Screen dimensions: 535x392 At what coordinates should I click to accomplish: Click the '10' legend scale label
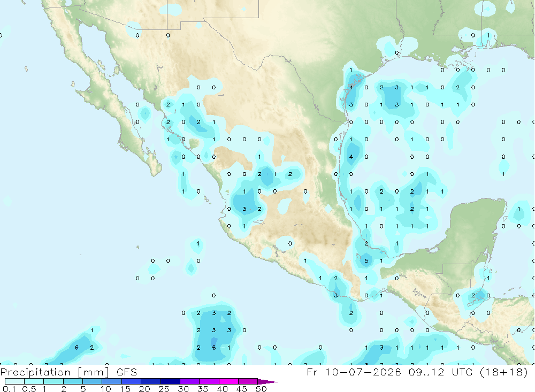click(x=106, y=389)
